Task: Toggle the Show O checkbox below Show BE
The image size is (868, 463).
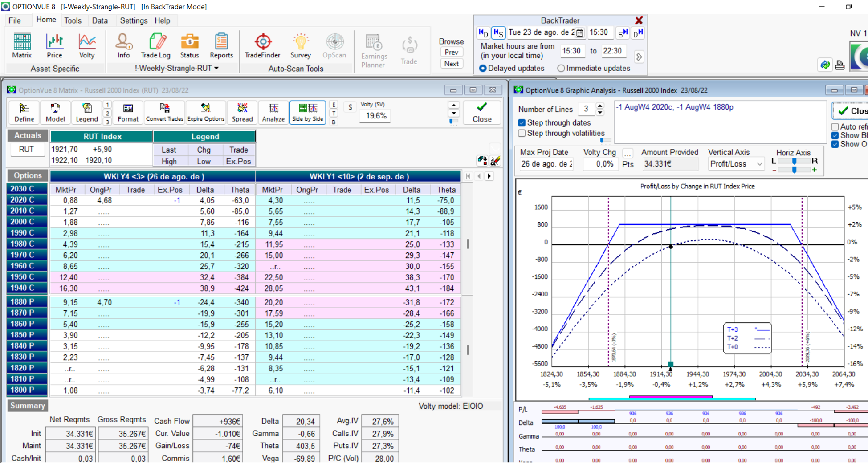Action: point(835,144)
